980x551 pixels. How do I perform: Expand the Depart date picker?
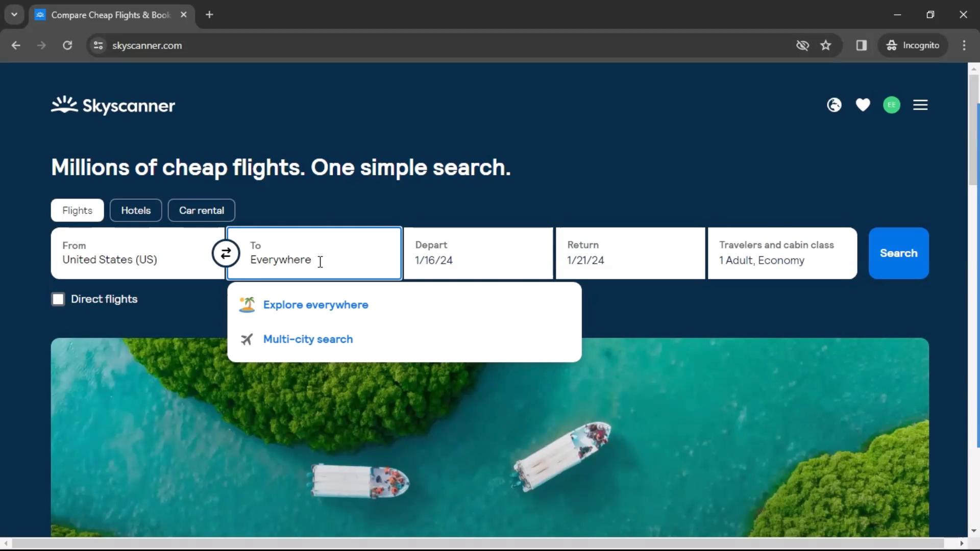coord(478,253)
